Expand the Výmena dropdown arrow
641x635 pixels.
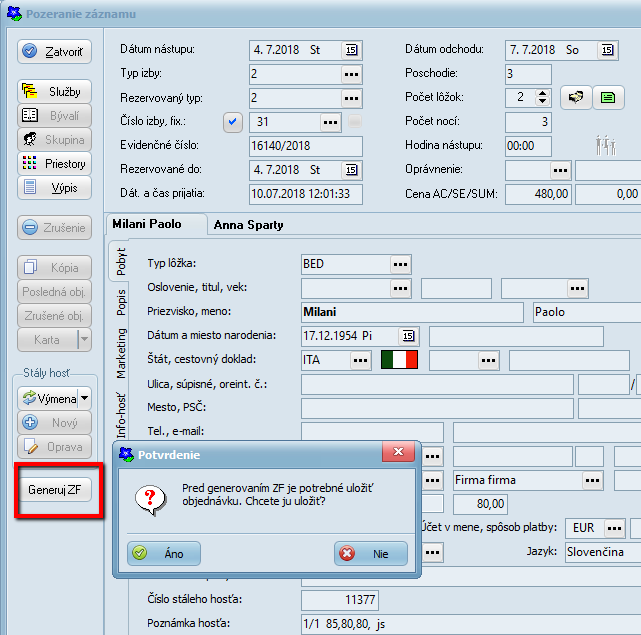point(85,399)
